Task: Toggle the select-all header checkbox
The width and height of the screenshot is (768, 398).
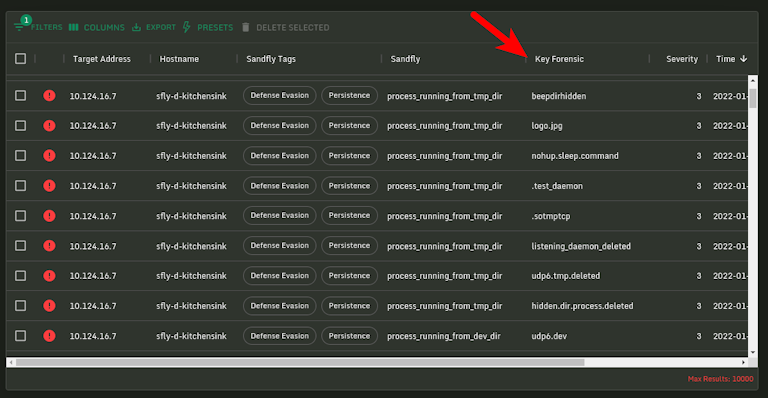Action: [21, 59]
